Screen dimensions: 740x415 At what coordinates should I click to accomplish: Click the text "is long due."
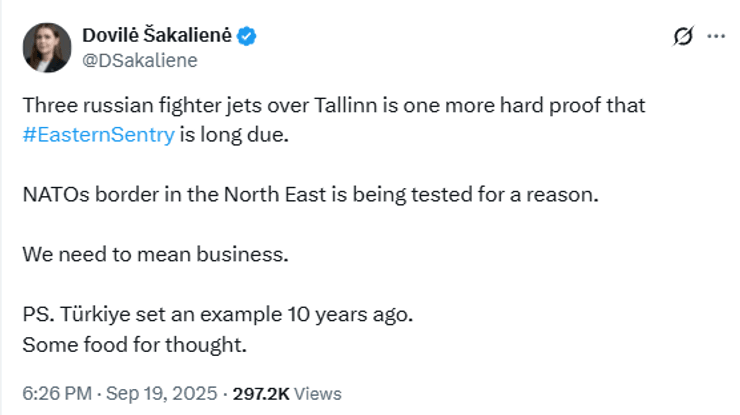(x=234, y=135)
